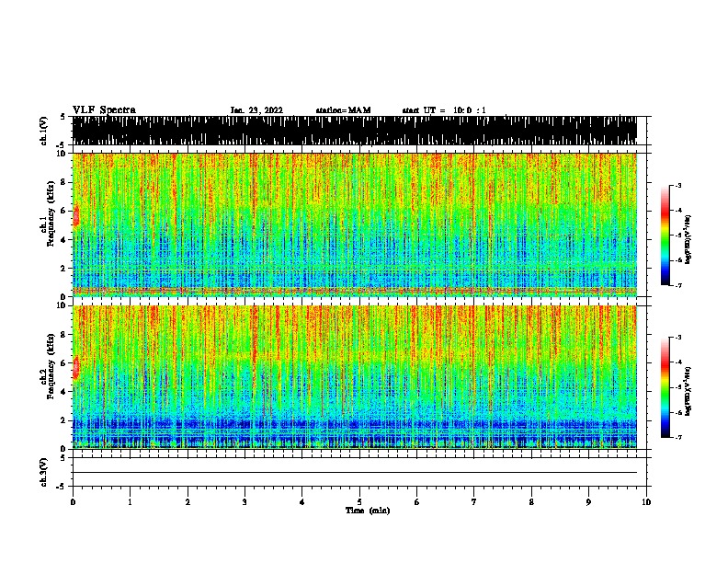Click the "Time (min)" axis label
This screenshot has height=563, width=728.
368,511
